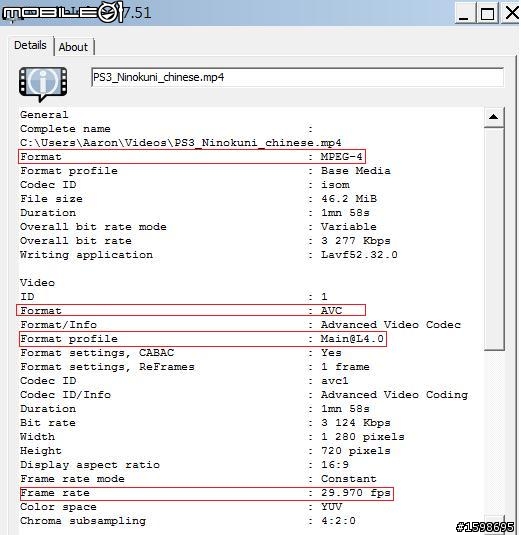The height and width of the screenshot is (535, 521).
Task: Click the '29.970 fps' frame rate value
Action: pyautogui.click(x=356, y=493)
